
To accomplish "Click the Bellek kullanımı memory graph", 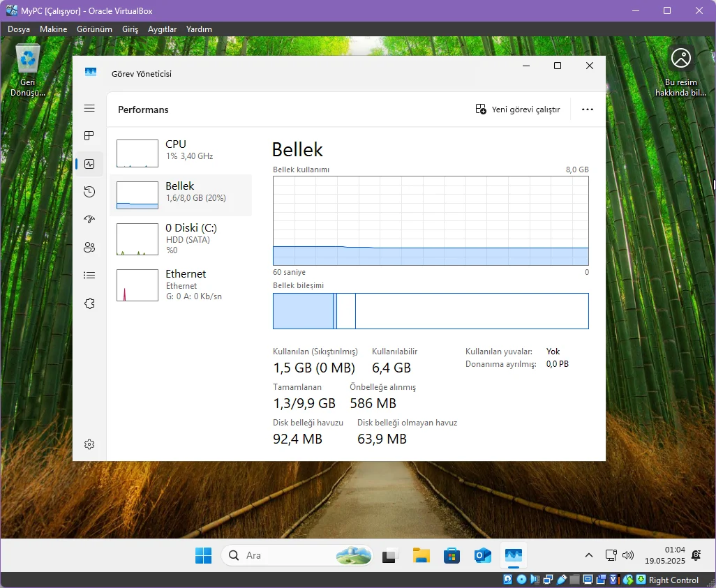I will [431, 220].
